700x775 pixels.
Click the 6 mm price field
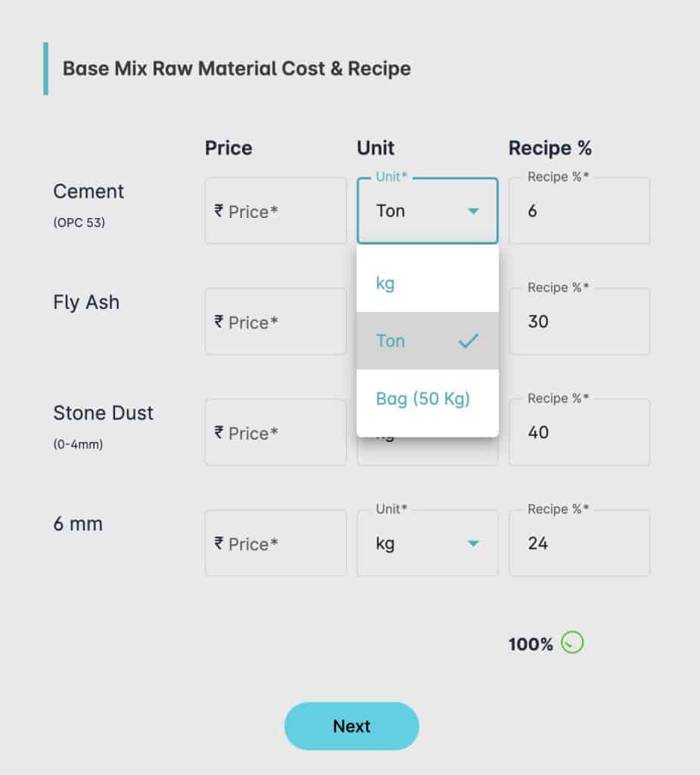[275, 543]
